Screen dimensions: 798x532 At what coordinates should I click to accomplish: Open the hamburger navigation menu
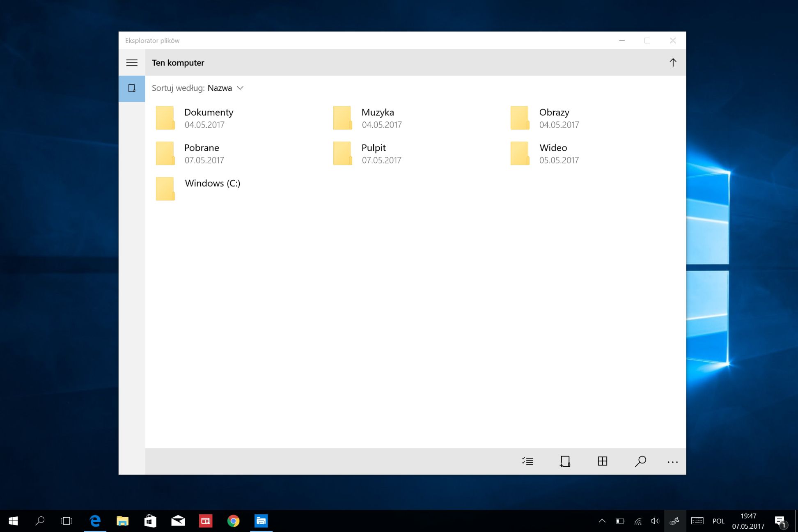(132, 63)
